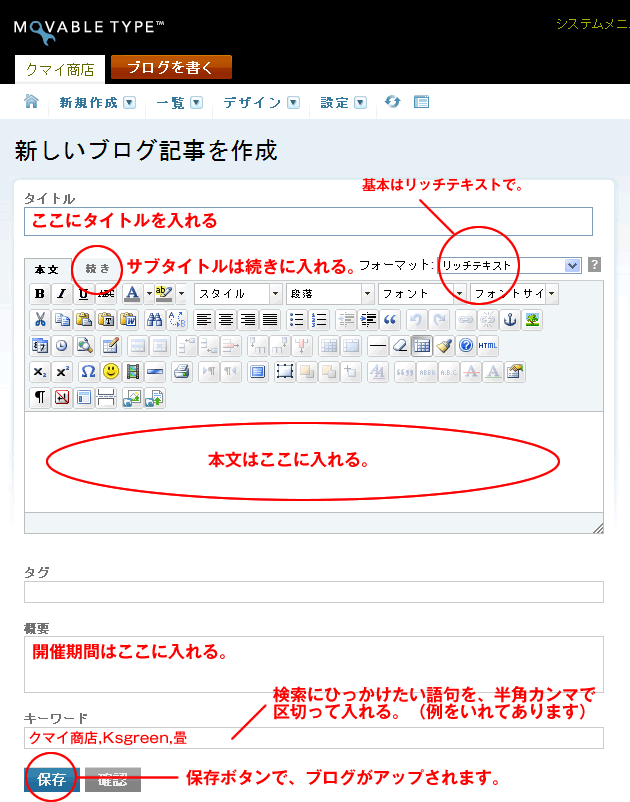Open the 段落 paragraph format dropdown

330,294
